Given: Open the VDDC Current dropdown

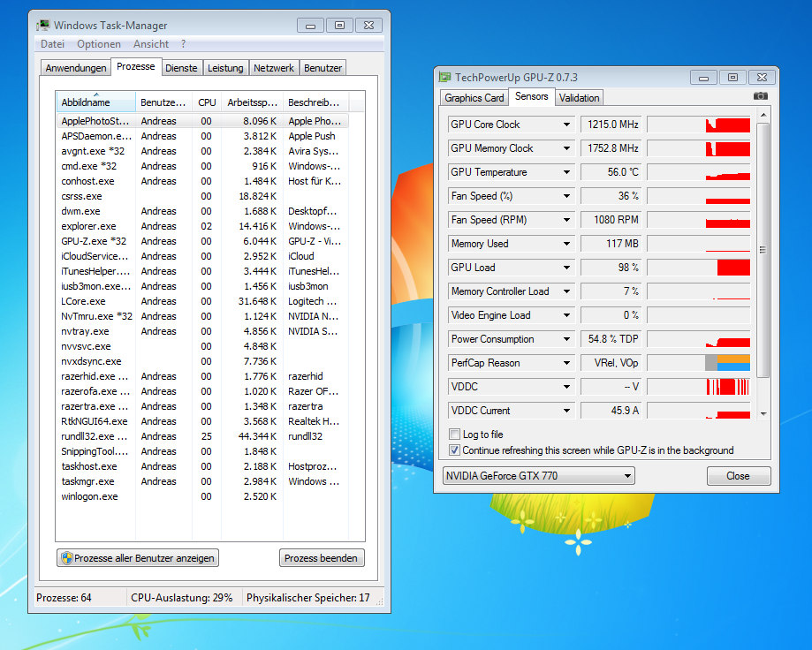Looking at the screenshot, I should tap(566, 411).
